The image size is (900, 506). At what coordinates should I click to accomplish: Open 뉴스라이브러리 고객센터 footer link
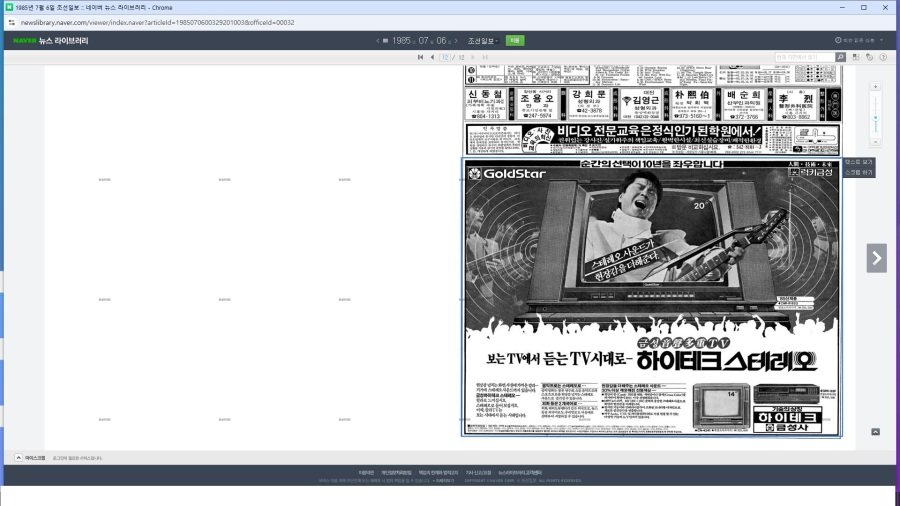coord(519,473)
